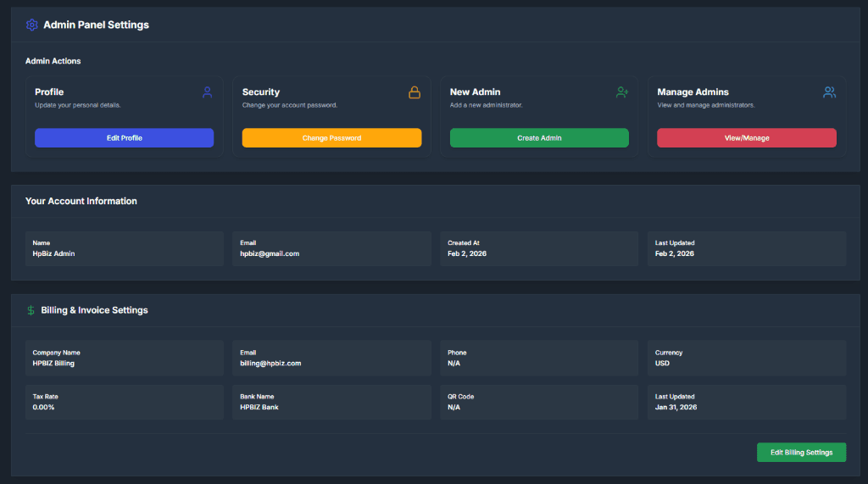Click the QR Code field N/A value

tap(454, 407)
